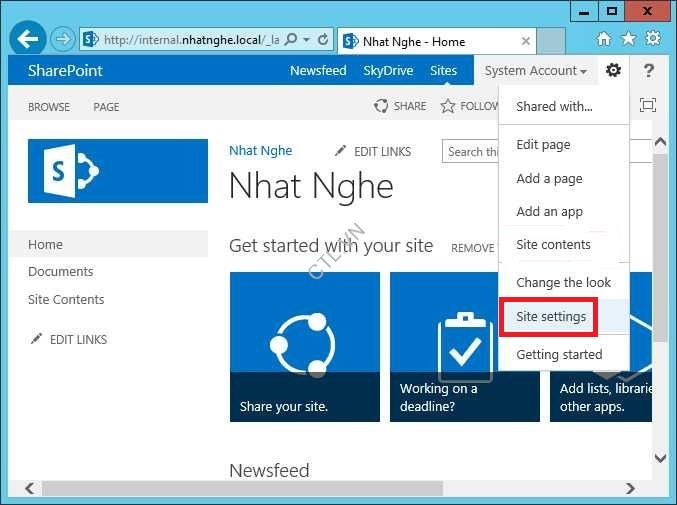Open SkyDrive from the suite bar
Viewport: 677px width, 505px height.
pyautogui.click(x=388, y=70)
